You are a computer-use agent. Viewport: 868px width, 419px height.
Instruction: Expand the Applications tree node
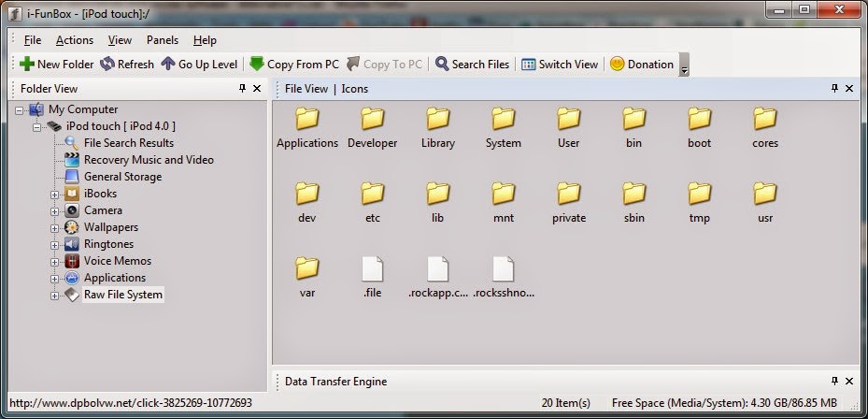54,279
